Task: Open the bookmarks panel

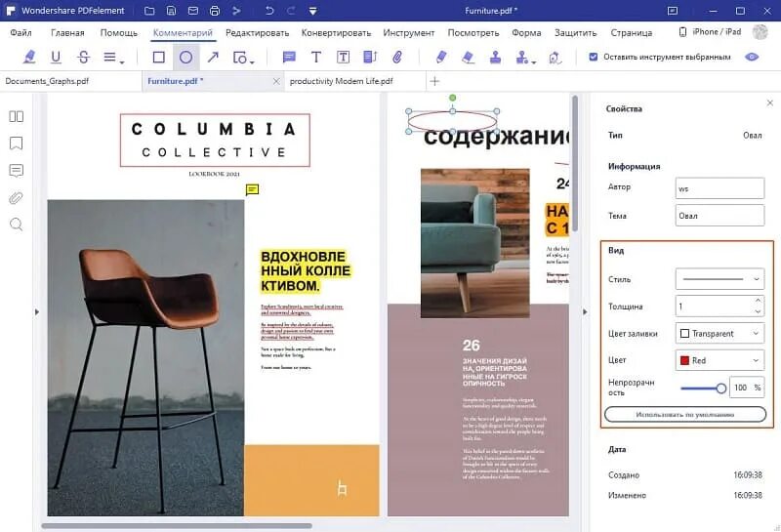Action: [16, 143]
